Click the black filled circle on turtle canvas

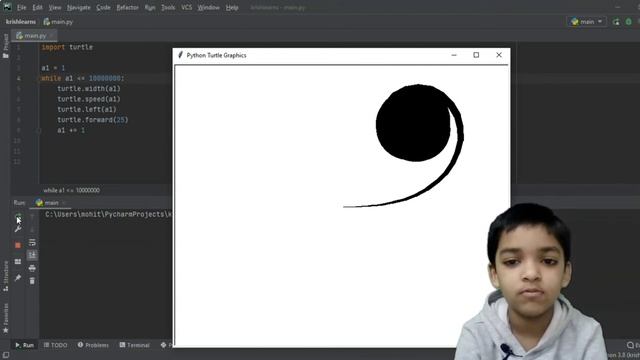413,123
